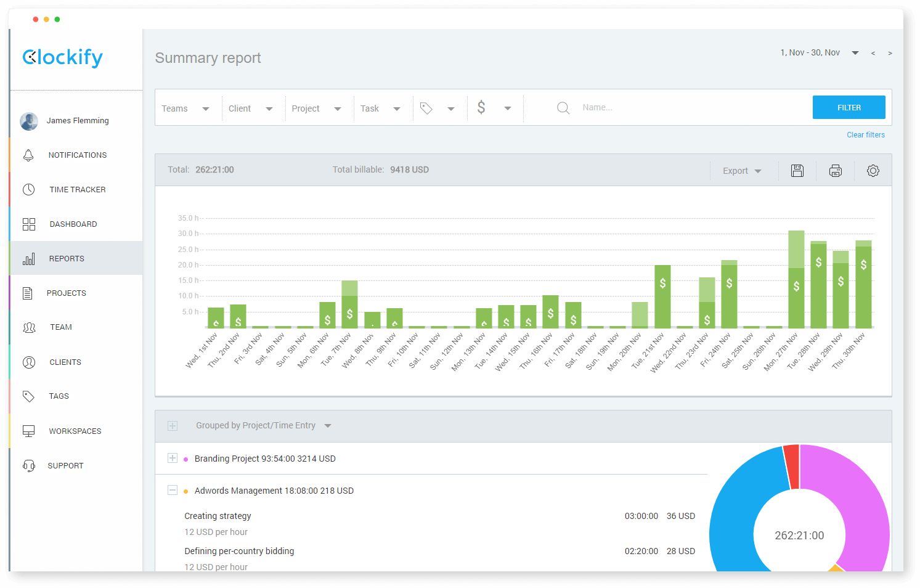Click the Tue, 21st Nov chart bar
The width and height of the screenshot is (920, 588).
coord(662,296)
